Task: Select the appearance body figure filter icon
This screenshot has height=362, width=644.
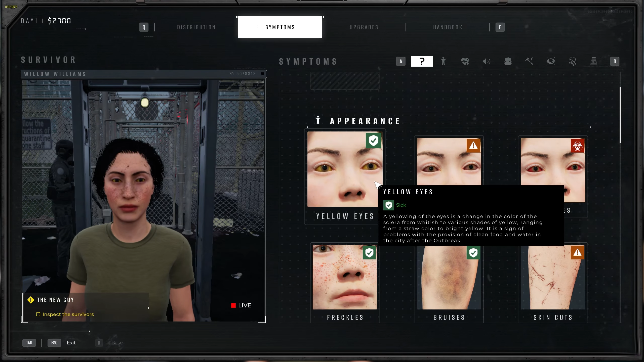Action: pyautogui.click(x=443, y=61)
